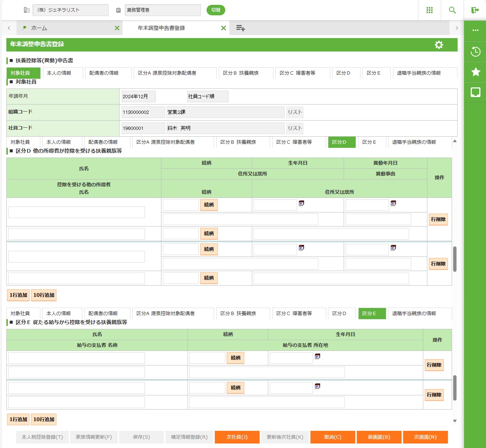This screenshot has height=448, width=486.
Task: Click the favorites star icon
Action: [475, 72]
